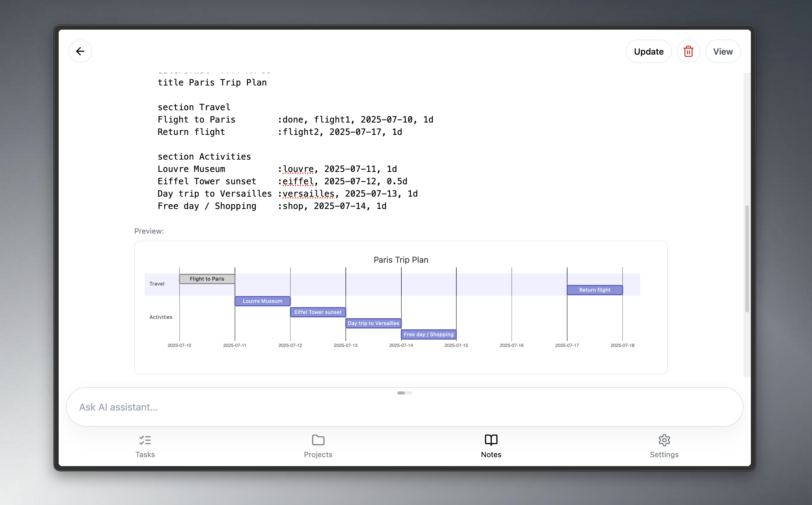Click the vertical scrollbar thumb
This screenshot has height=505, width=812.
747,259
